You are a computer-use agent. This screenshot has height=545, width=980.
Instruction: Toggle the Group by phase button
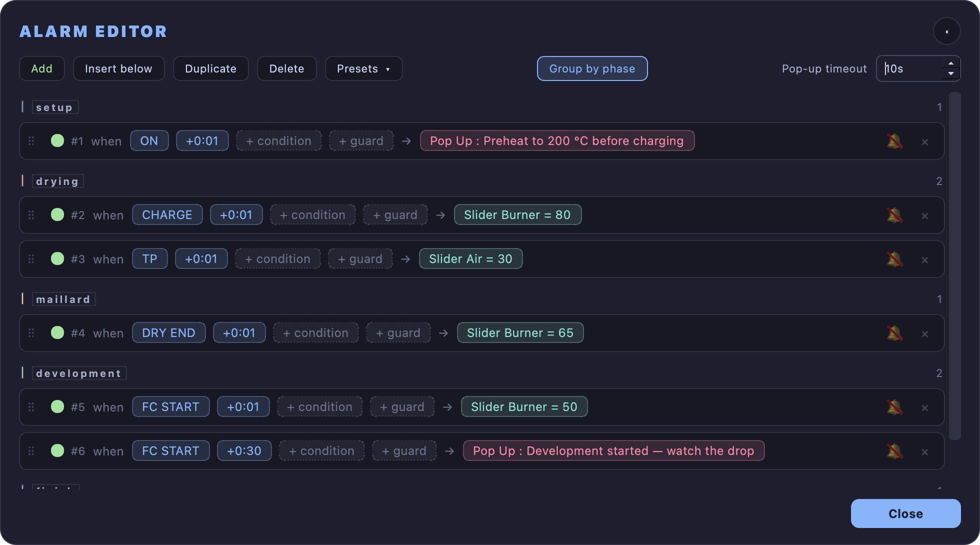[592, 68]
